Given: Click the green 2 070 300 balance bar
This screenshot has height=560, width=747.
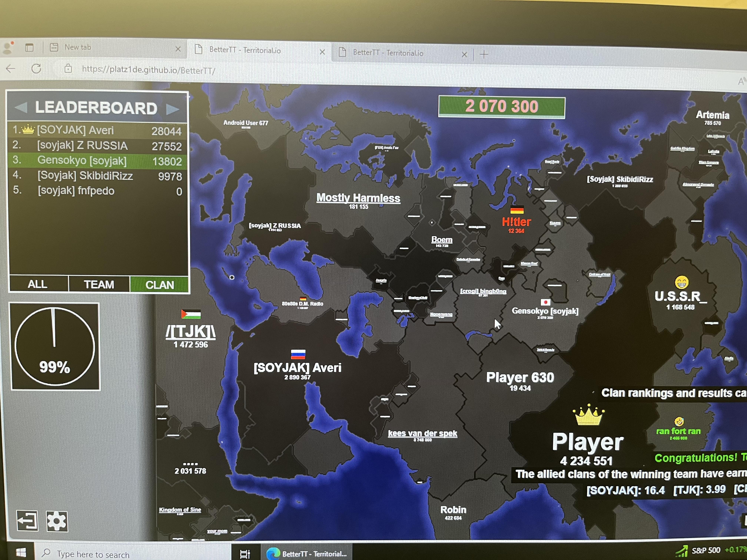Looking at the screenshot, I should coord(502,107).
